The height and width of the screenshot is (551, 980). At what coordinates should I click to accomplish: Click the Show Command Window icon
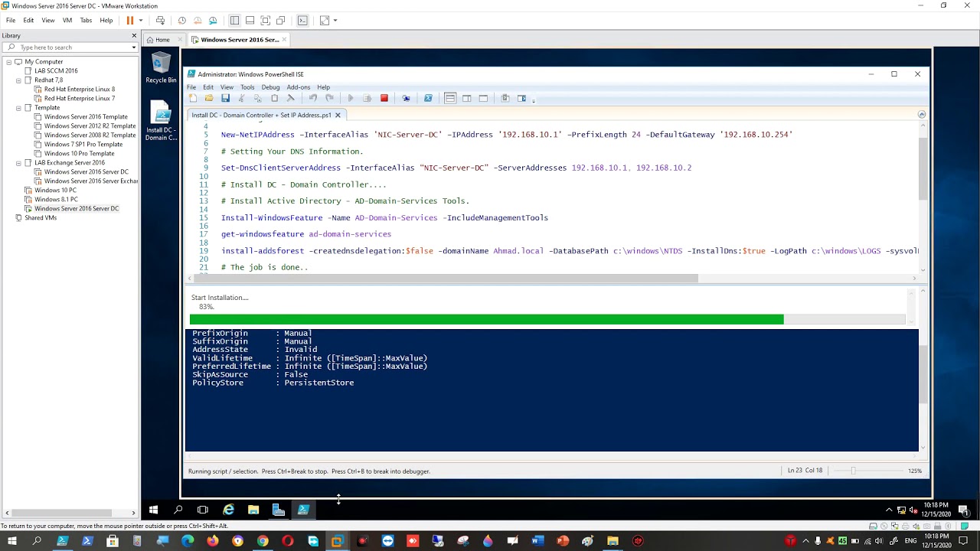click(x=505, y=98)
